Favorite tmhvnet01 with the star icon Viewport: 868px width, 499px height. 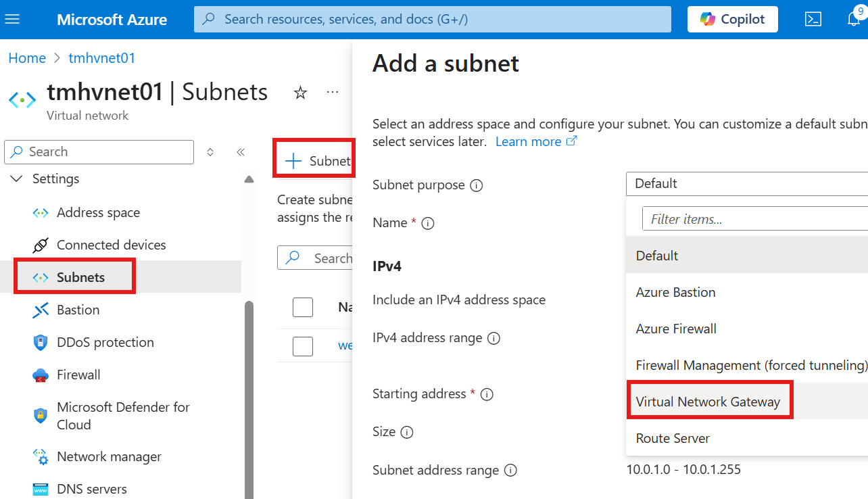point(300,93)
